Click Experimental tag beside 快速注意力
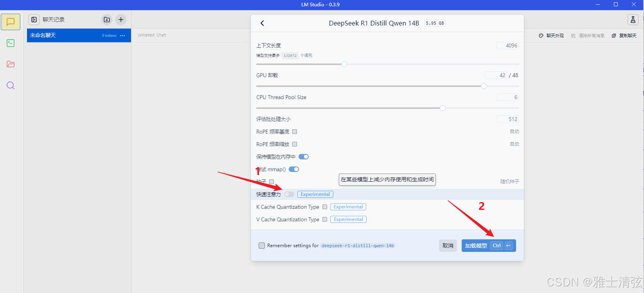 [315, 194]
